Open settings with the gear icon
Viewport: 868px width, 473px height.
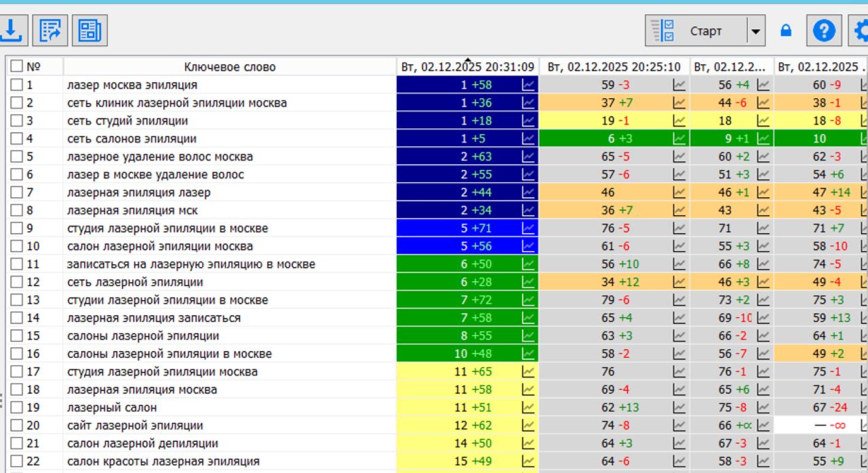click(x=860, y=31)
